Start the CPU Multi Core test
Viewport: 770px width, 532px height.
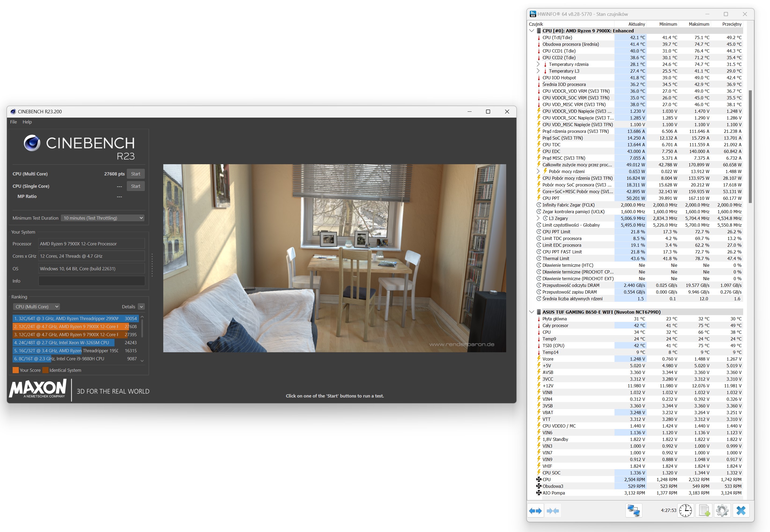click(135, 174)
